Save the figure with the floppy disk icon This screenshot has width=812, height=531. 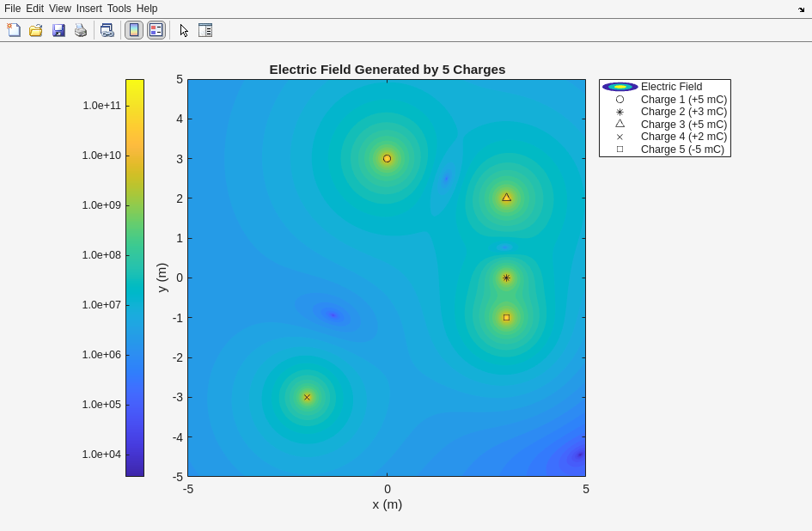[58, 30]
